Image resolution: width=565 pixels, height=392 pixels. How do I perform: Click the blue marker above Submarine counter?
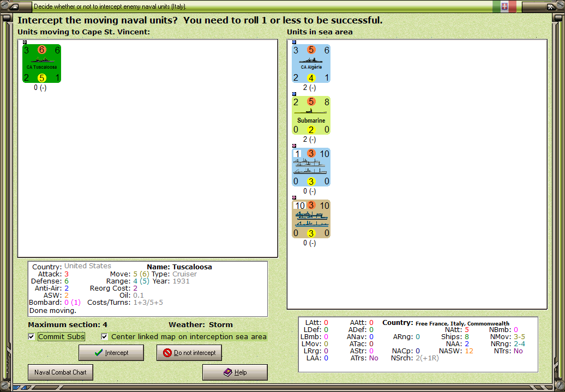[294, 94]
